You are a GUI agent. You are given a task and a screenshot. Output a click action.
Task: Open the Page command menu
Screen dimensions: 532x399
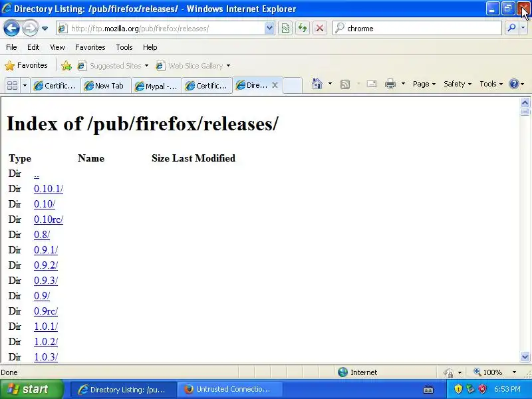coord(424,84)
